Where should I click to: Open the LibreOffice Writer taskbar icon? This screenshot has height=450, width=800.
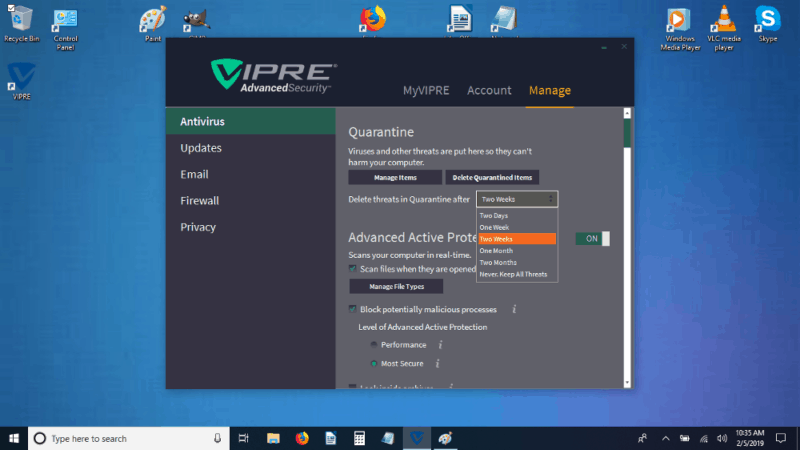[x=331, y=438]
